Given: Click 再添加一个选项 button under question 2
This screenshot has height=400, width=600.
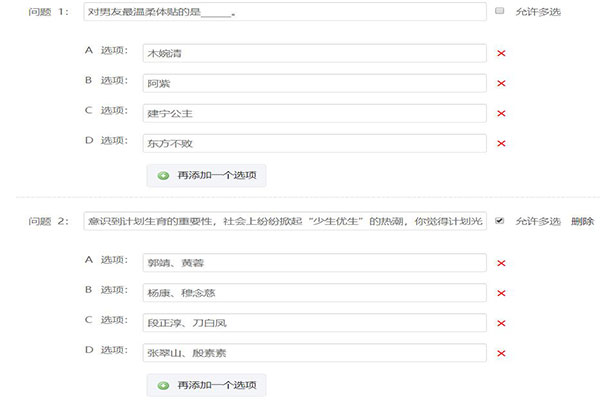Looking at the screenshot, I should (x=206, y=385).
